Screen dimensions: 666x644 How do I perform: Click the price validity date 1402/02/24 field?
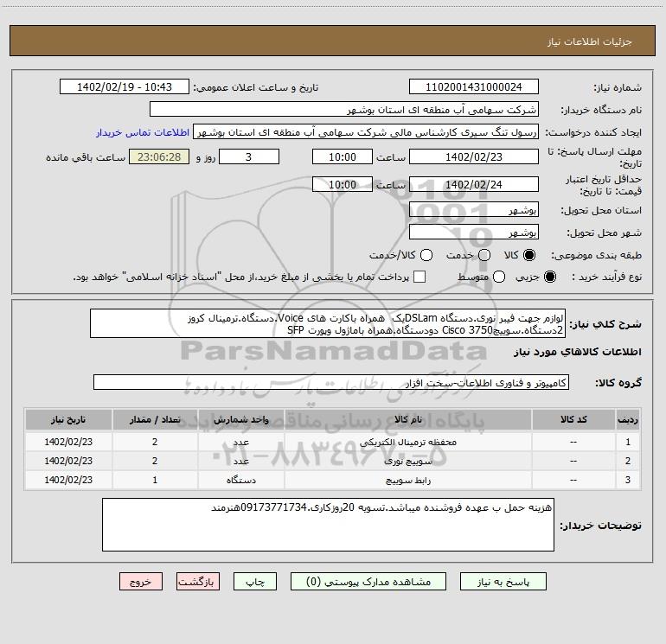[474, 184]
